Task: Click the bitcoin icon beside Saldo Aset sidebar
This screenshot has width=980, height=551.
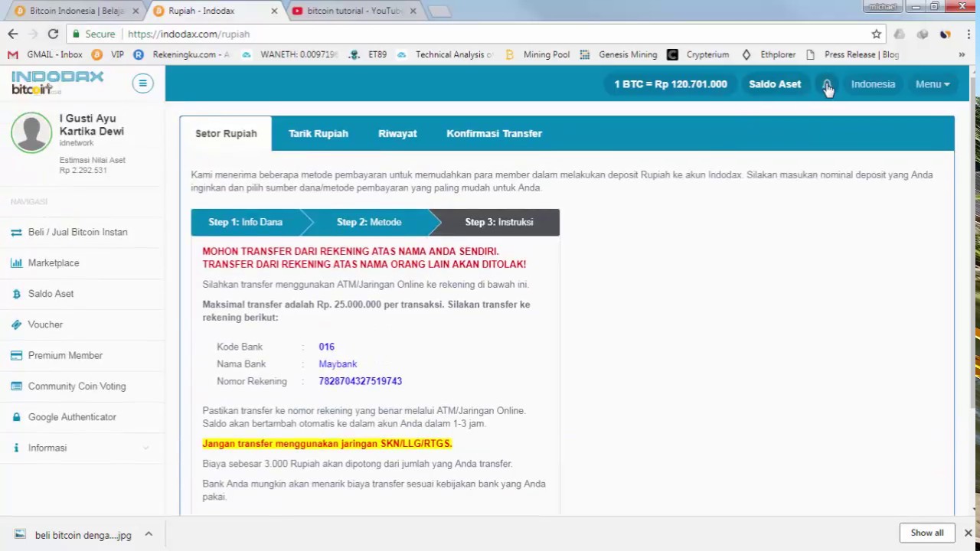Action: (x=16, y=294)
